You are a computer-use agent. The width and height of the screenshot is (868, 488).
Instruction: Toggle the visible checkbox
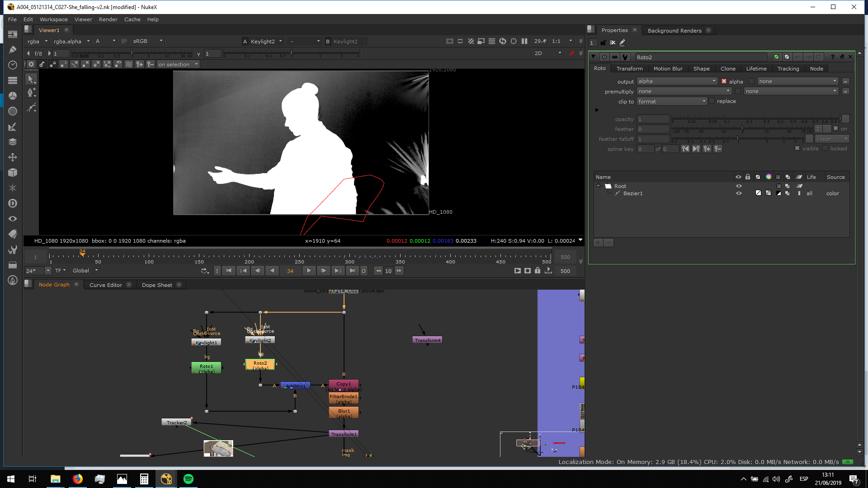point(797,148)
